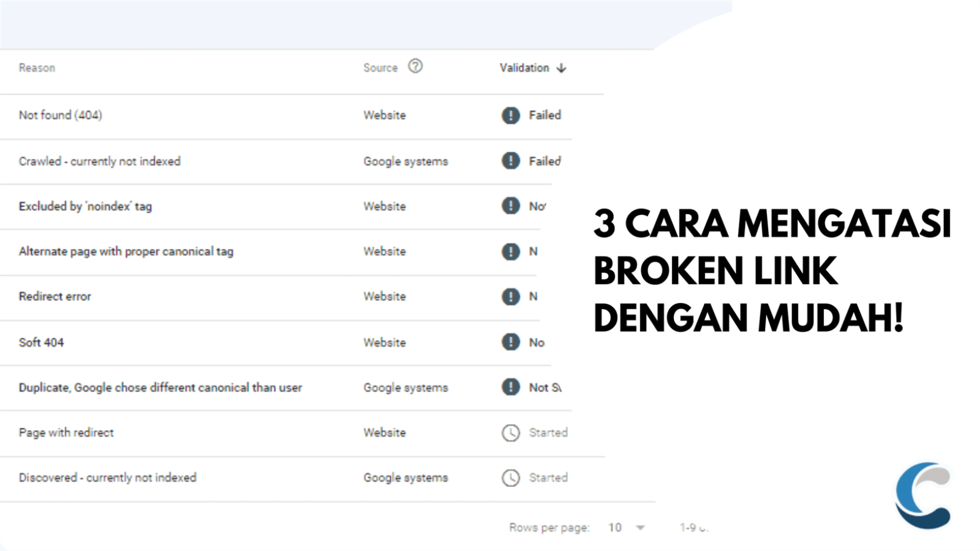Click Website source in Redirect error row
Screen dimensions: 980x551
pos(384,296)
